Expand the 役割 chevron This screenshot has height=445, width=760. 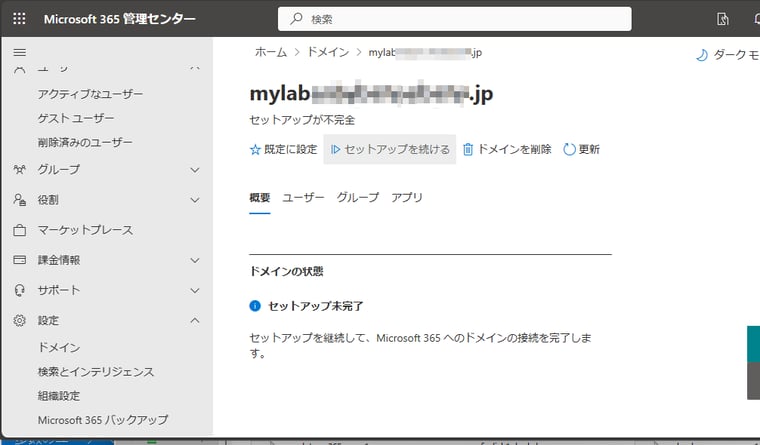[x=195, y=200]
